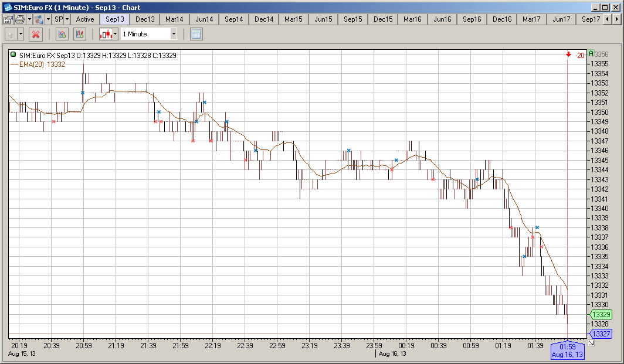Click the SIM:Euro FX Sep13 OHLC header text
The image size is (624, 364).
(x=98, y=55)
